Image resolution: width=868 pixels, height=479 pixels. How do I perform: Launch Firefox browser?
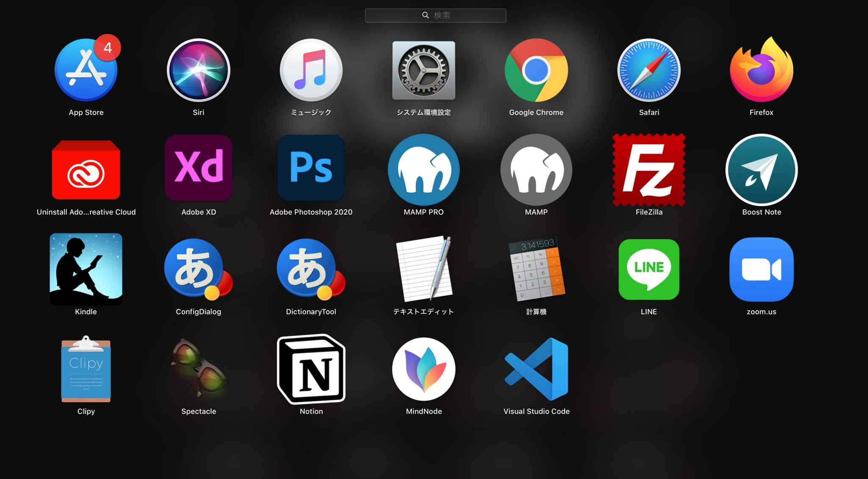tap(762, 69)
